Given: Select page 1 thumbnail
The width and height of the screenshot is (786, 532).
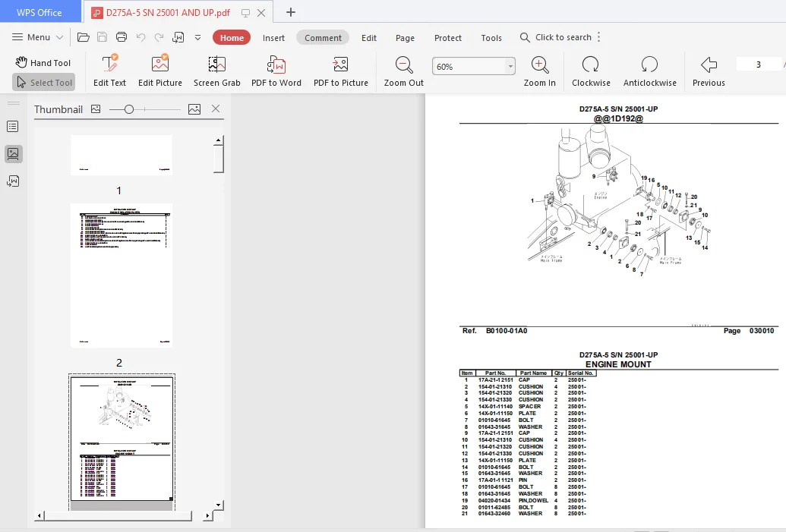Looking at the screenshot, I should [x=122, y=155].
